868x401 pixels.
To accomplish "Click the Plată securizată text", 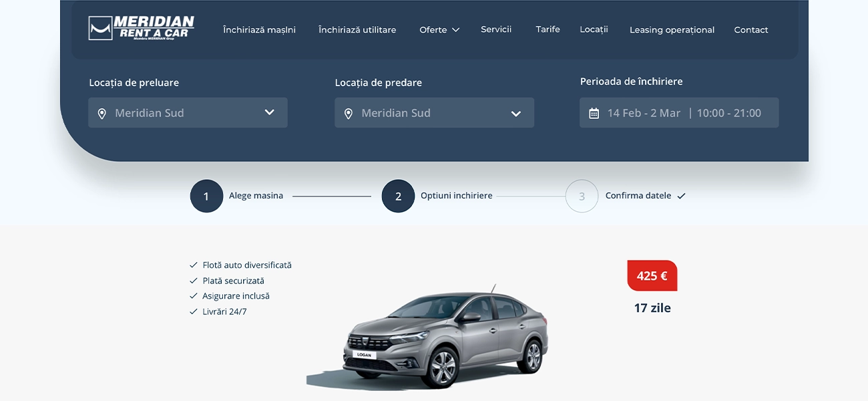I will (x=234, y=281).
